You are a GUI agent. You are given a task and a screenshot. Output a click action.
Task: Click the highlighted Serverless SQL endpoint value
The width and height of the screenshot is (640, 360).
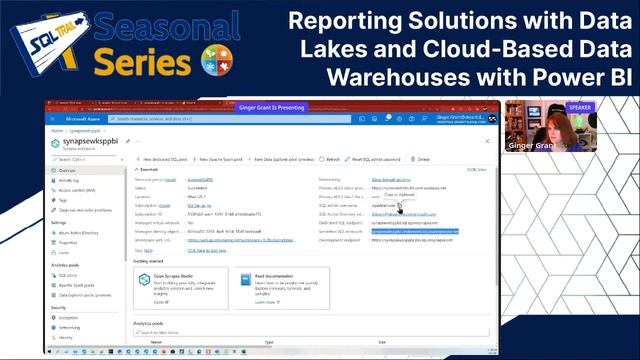pos(415,231)
